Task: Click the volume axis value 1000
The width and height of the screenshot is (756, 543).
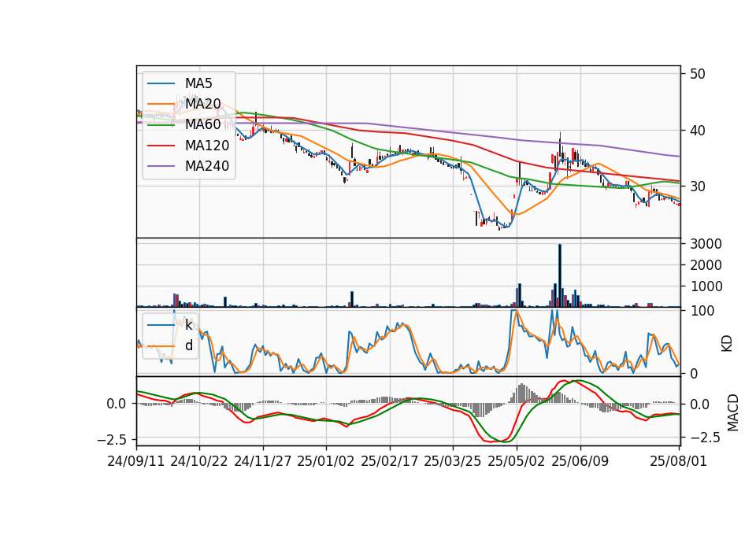Action: click(x=706, y=286)
